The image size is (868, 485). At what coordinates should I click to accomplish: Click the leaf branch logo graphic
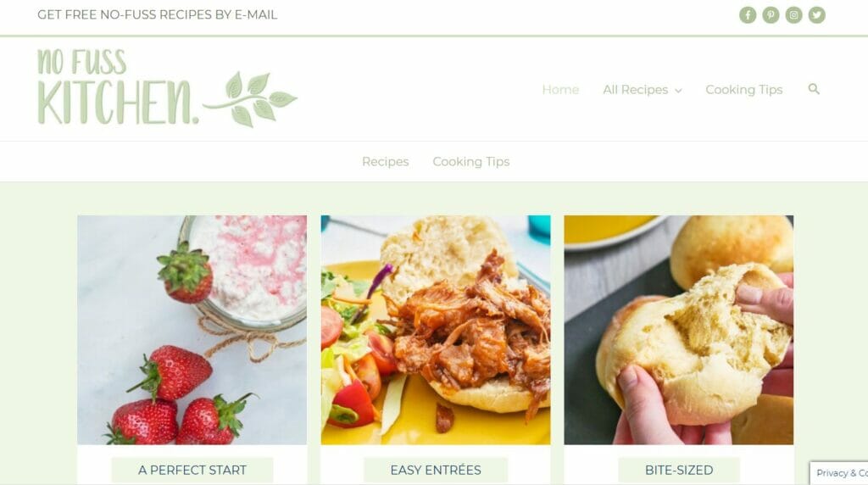250,98
